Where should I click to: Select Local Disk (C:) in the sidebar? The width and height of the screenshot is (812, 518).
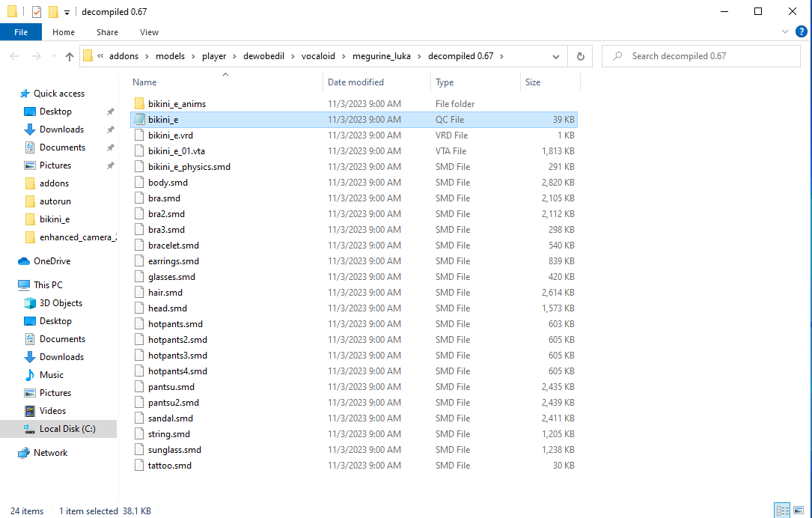tap(67, 429)
